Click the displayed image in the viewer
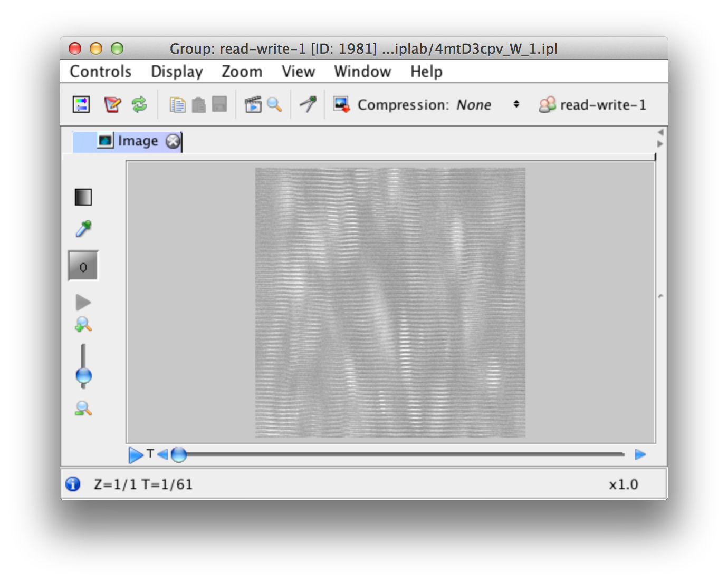 [390, 303]
